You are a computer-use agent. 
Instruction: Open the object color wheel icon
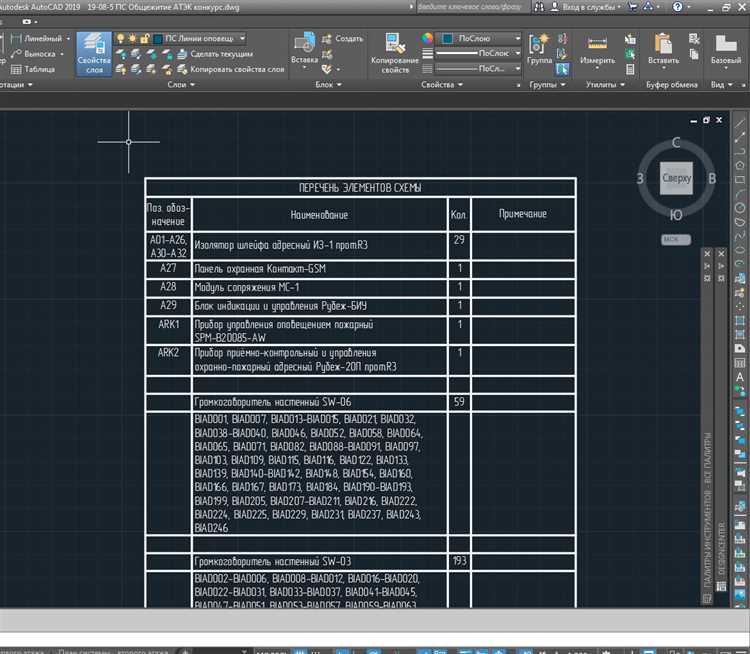click(427, 38)
